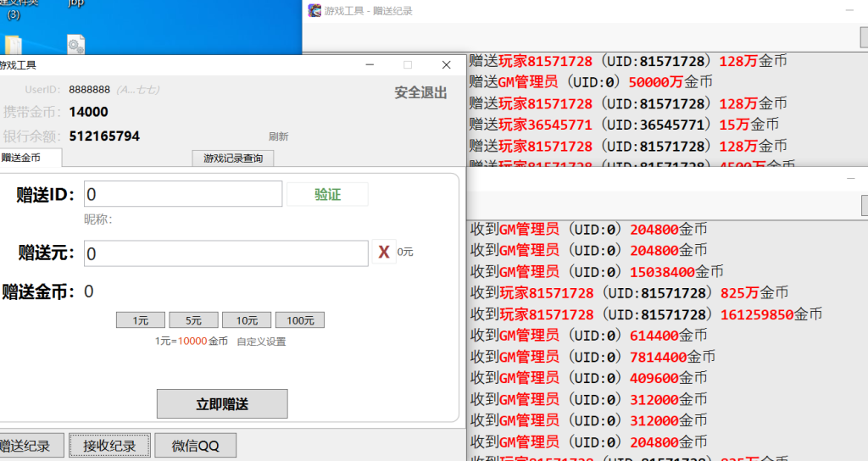Click the 0元 label beside the X

(405, 252)
